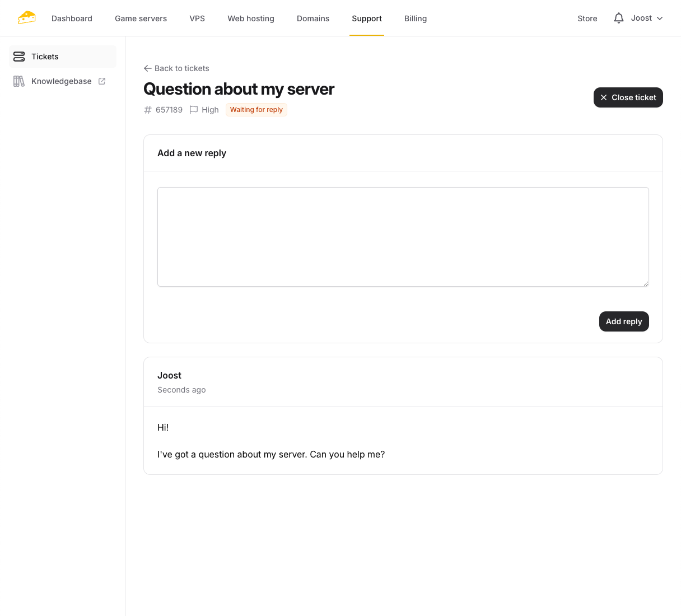Select the Tickets stack icon in sidebar
681x616 pixels.
coord(19,57)
